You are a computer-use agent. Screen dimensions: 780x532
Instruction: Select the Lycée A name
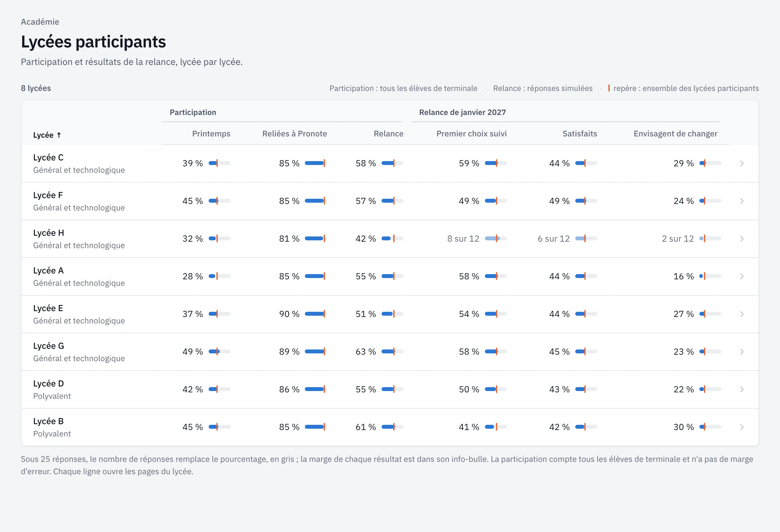tap(48, 270)
